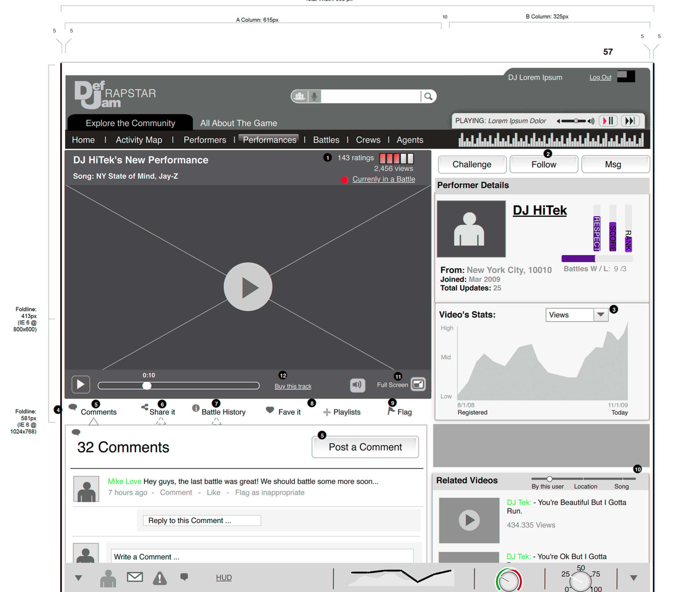The height and width of the screenshot is (592, 700).
Task: Skip to next track in player bar
Action: [630, 121]
